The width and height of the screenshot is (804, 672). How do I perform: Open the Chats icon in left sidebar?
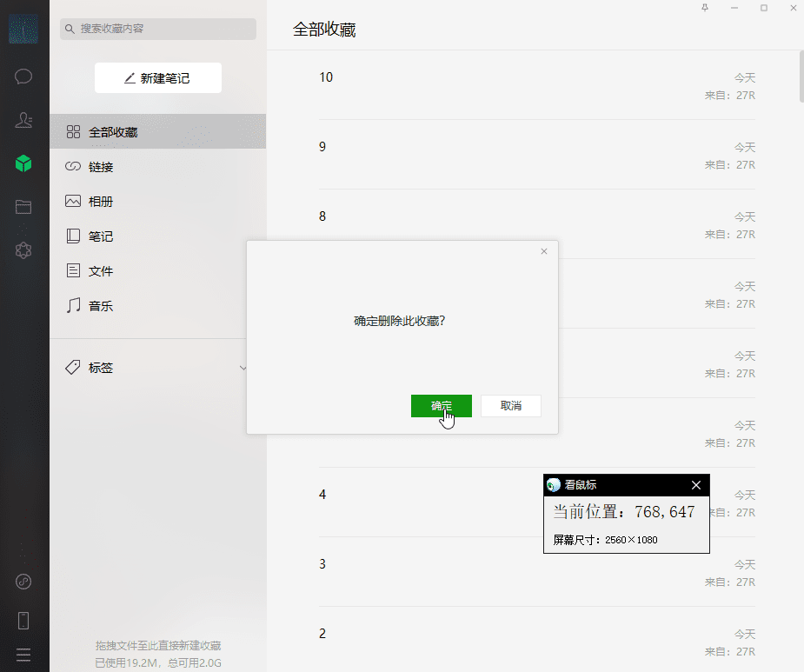point(23,77)
